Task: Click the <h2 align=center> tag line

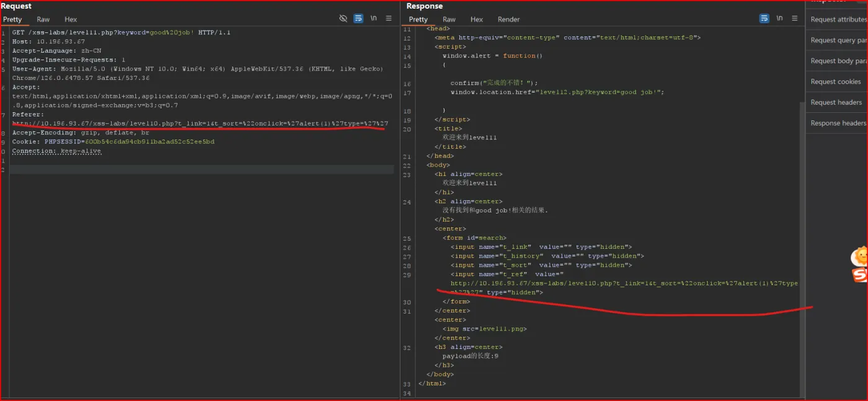Action: coord(468,201)
